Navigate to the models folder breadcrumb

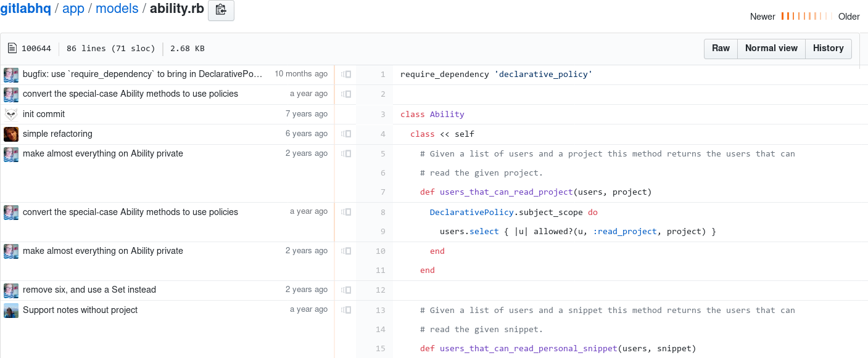tap(117, 10)
